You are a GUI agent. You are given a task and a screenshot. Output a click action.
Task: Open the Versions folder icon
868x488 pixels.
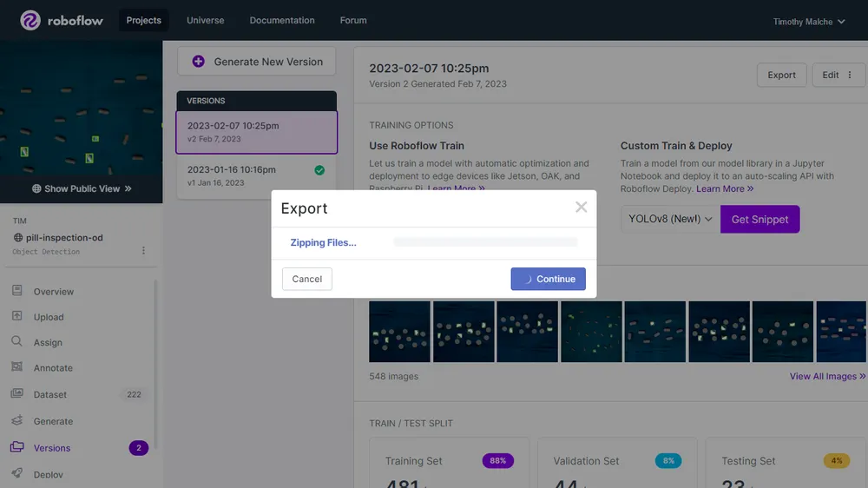click(17, 446)
